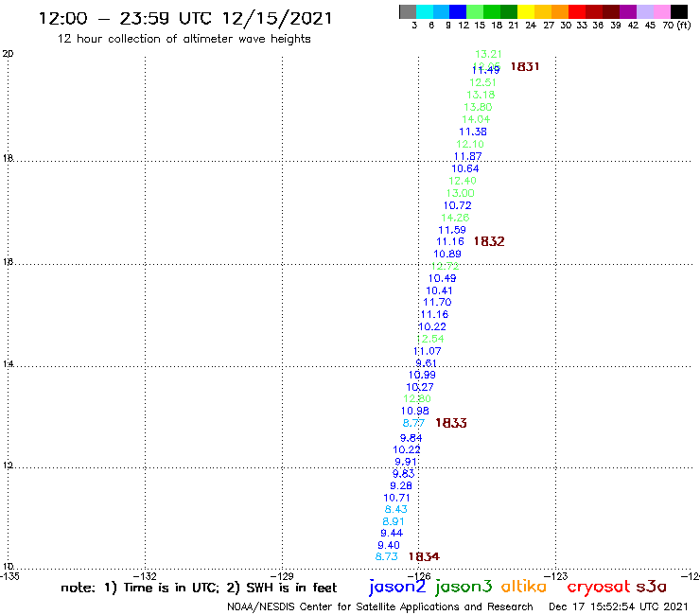Click the 10.98 wave height value
Image resolution: width=700 pixels, height=615 pixels.
(415, 411)
